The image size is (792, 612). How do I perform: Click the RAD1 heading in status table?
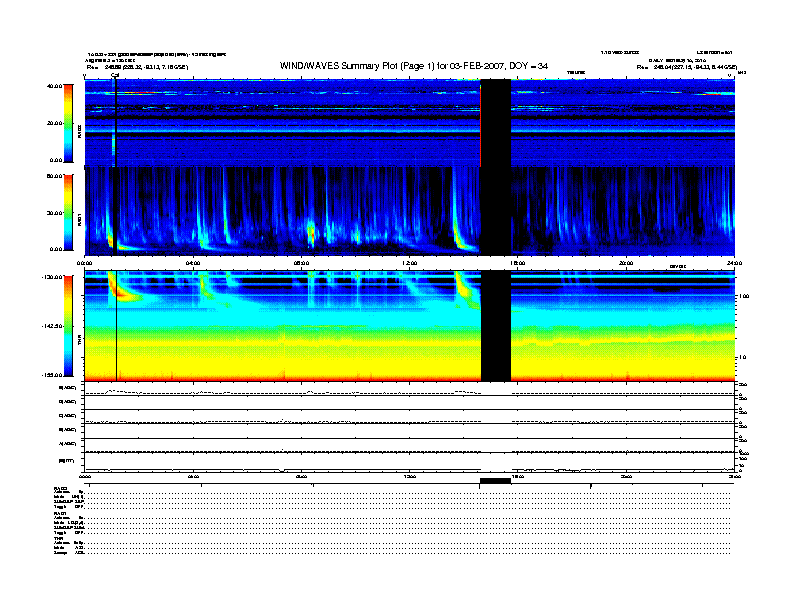[61, 514]
